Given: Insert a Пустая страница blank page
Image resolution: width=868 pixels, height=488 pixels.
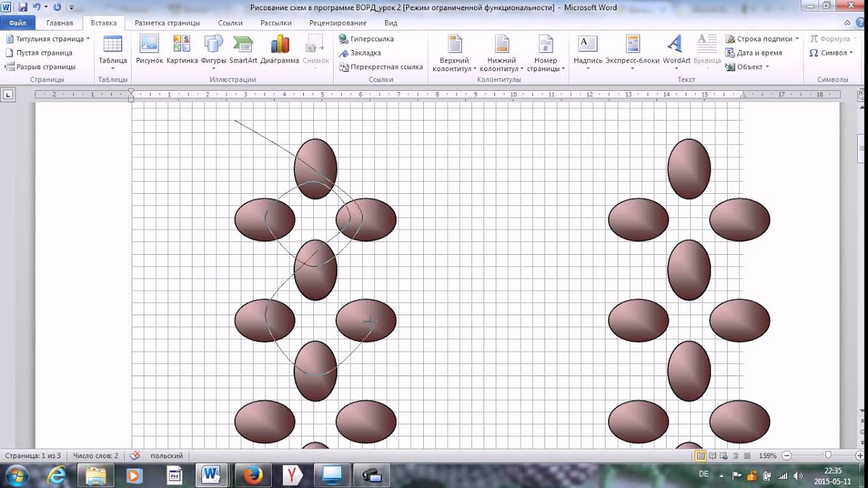Looking at the screenshot, I should 39,53.
